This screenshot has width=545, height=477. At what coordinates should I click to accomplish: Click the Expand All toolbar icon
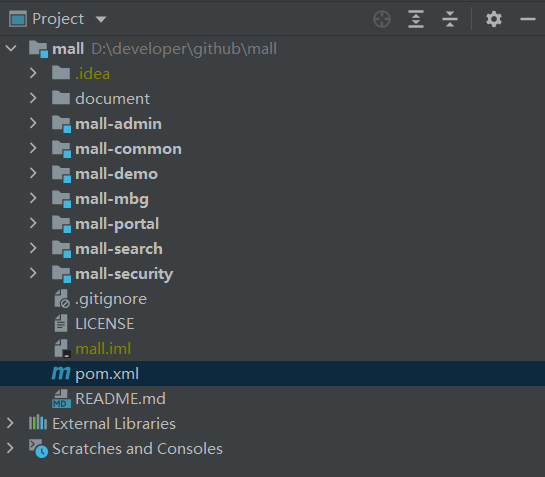[x=416, y=19]
